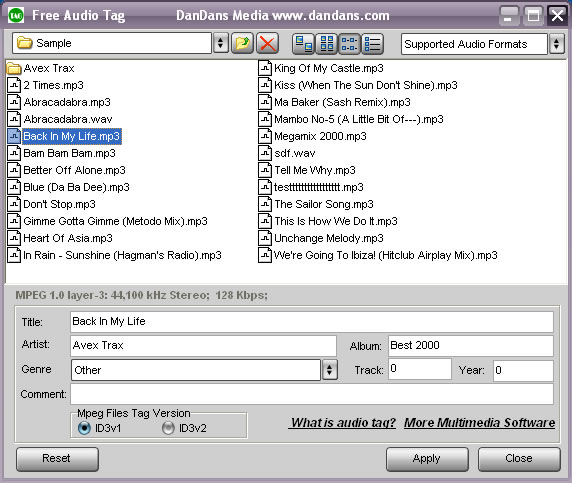This screenshot has height=483, width=572.
Task: Click the Supported Audio Formats filter box
Action: pyautogui.click(x=474, y=44)
